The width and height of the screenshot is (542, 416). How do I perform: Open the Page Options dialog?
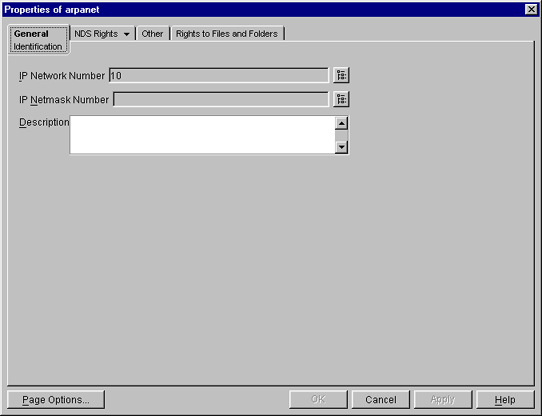[x=56, y=400]
